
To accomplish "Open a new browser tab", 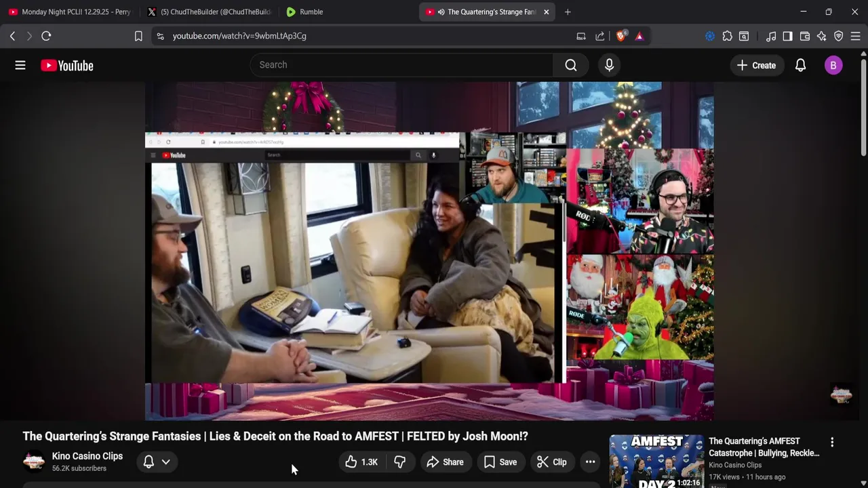I will click(x=568, y=12).
